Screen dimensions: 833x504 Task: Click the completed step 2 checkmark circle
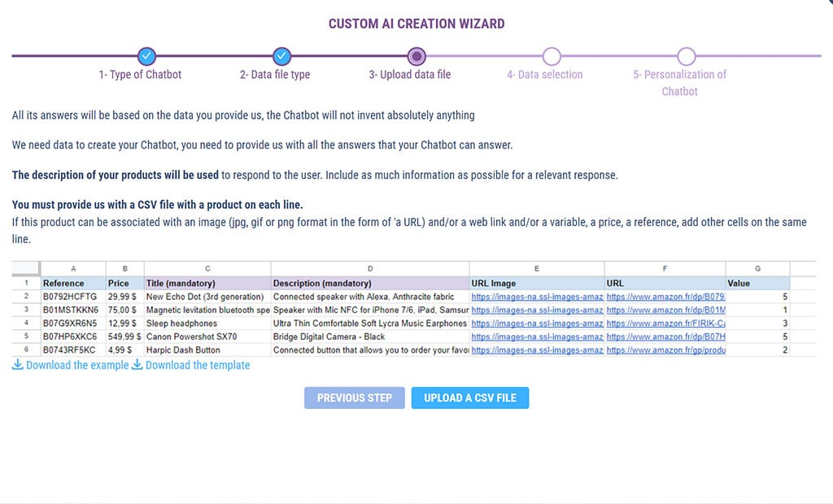(x=281, y=56)
